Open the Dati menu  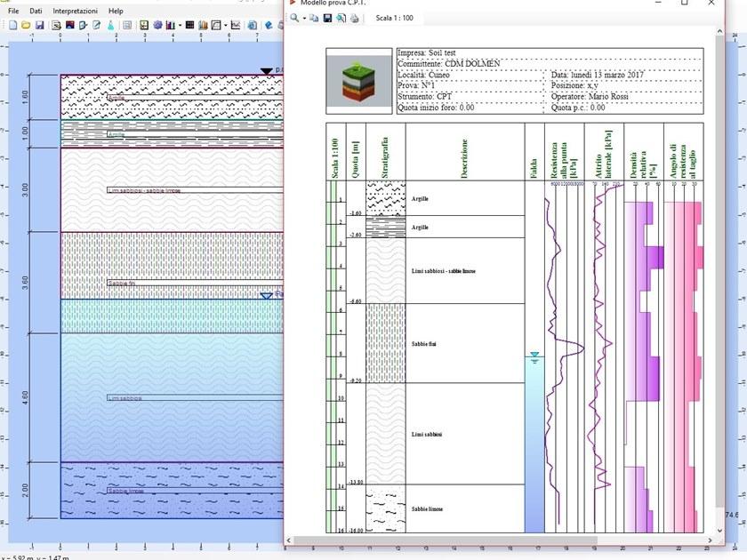36,11
